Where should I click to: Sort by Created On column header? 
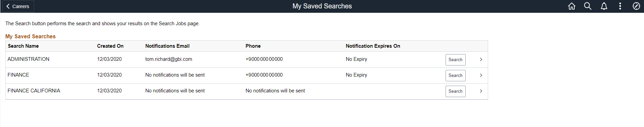tap(110, 46)
